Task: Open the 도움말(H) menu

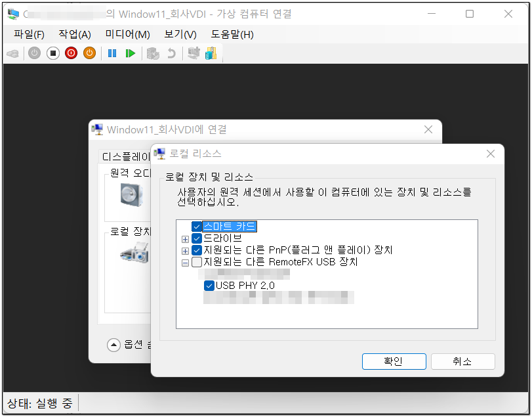Action: [232, 34]
